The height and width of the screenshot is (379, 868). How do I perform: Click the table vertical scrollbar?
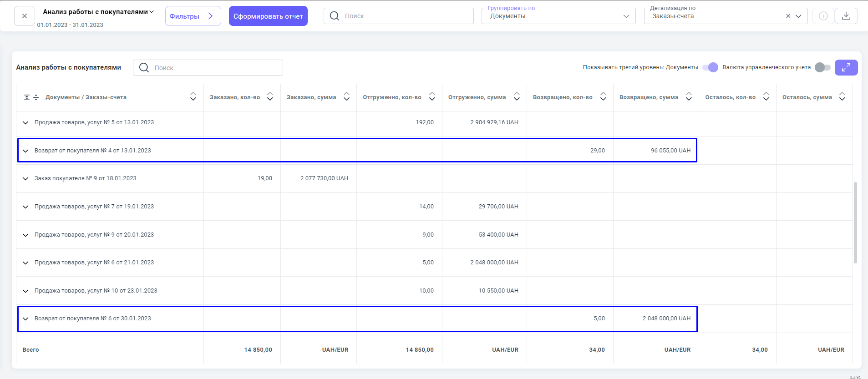click(855, 222)
